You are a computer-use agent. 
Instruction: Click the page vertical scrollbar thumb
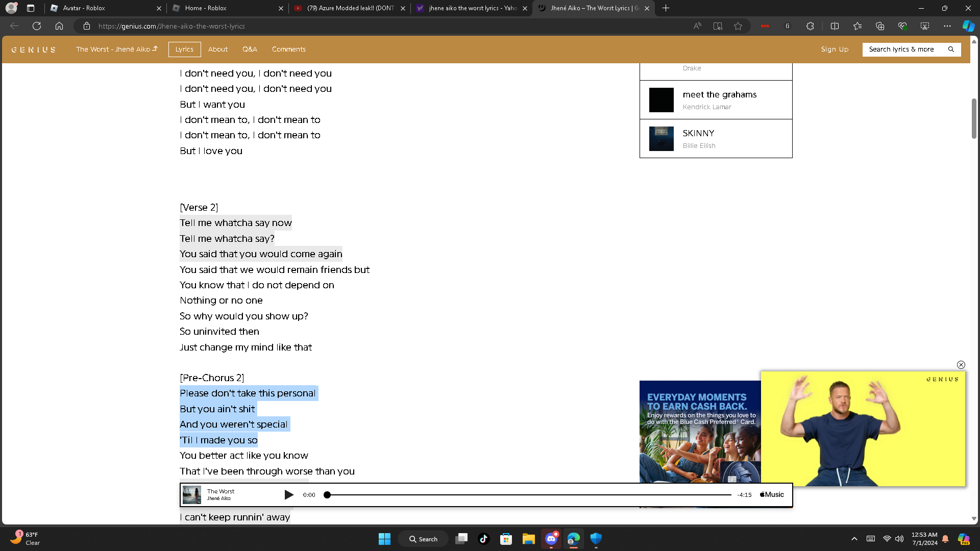click(x=974, y=118)
